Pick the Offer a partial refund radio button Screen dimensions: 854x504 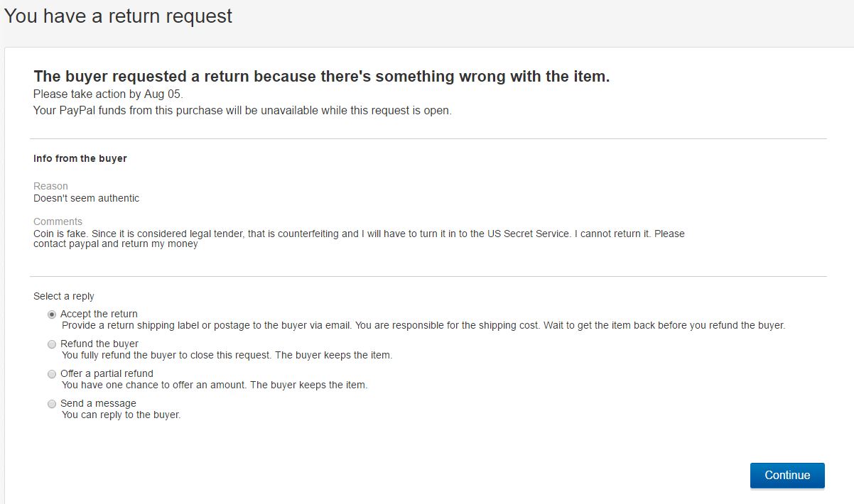[x=52, y=374]
